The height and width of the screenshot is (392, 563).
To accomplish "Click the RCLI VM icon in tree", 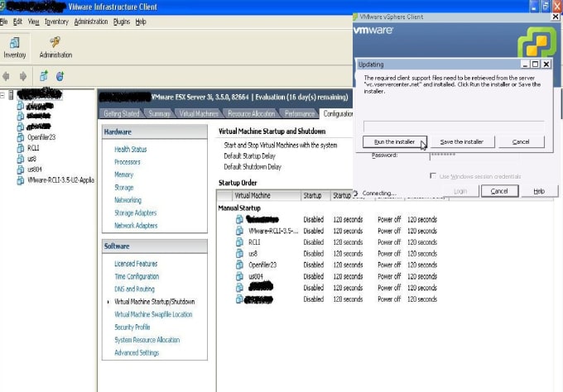I will click(21, 148).
